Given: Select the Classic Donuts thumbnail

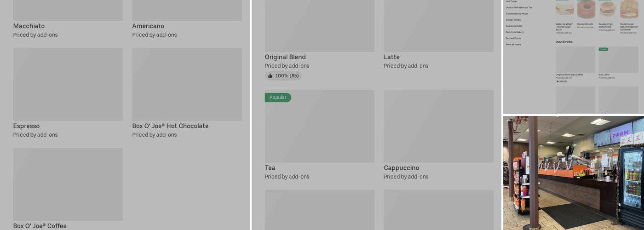Looking at the screenshot, I should (x=586, y=9).
